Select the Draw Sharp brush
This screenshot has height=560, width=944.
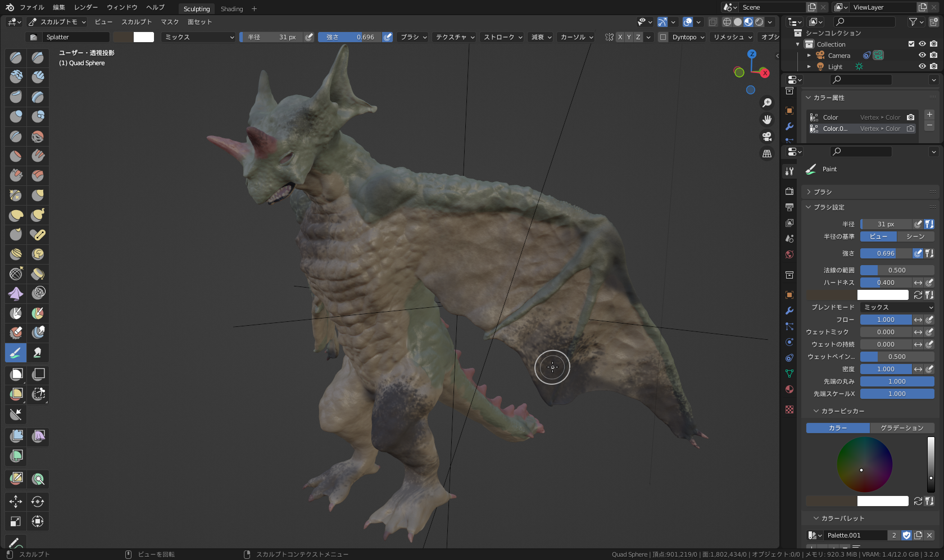pos(38,58)
